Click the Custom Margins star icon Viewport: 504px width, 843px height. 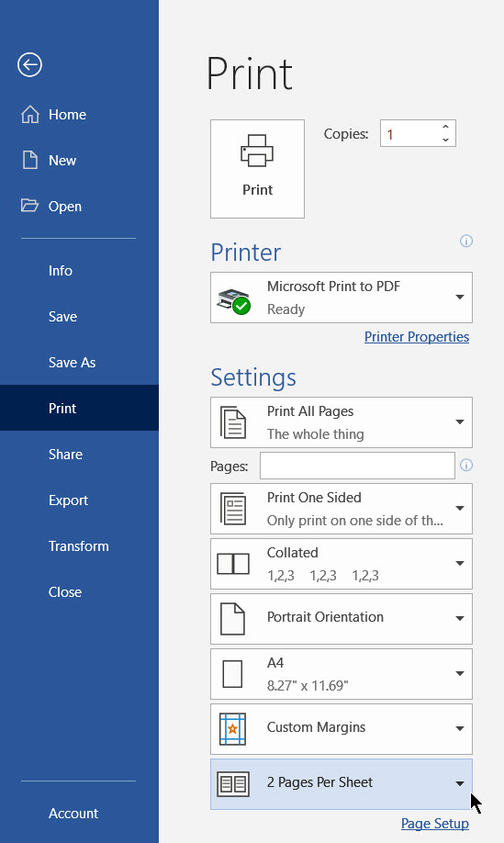coord(232,729)
